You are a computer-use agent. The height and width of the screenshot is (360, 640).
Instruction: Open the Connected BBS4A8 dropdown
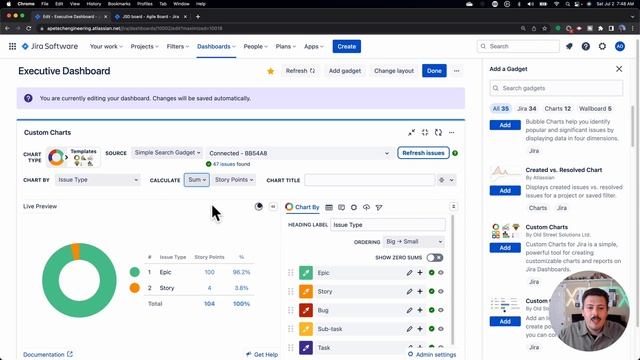[299, 153]
